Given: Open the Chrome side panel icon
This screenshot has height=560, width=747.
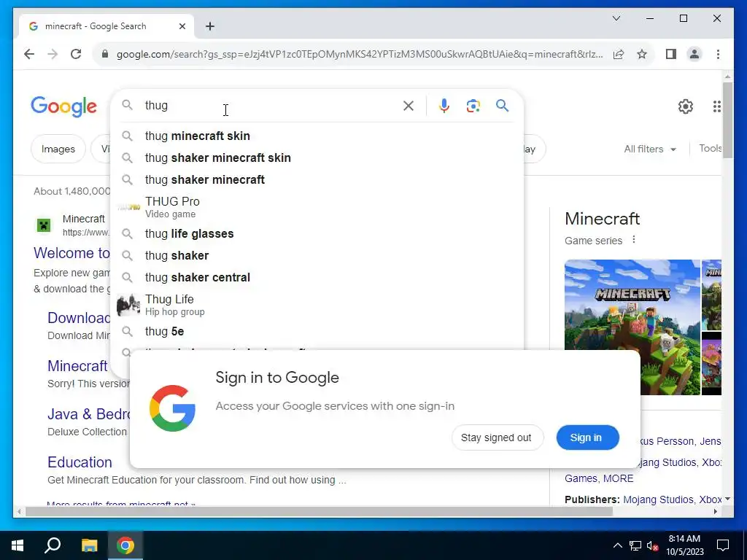Looking at the screenshot, I should (x=671, y=54).
